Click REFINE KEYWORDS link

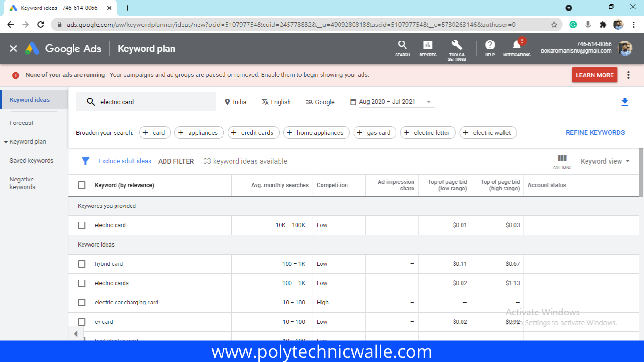[x=595, y=133]
